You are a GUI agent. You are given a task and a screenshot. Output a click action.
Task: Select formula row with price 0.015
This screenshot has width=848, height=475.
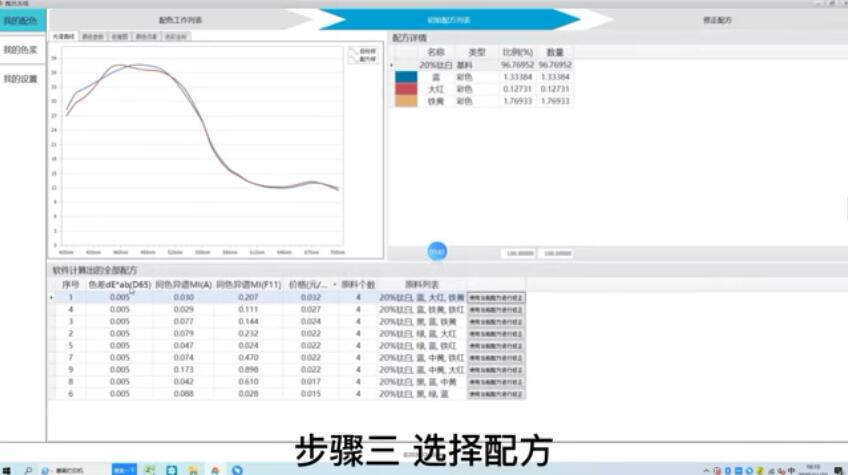[287, 394]
